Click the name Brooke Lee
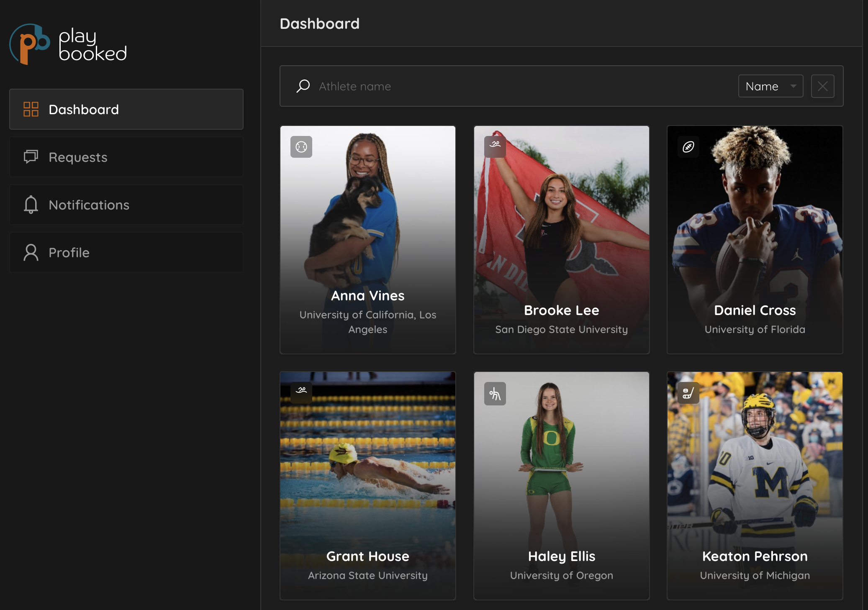 click(x=561, y=310)
